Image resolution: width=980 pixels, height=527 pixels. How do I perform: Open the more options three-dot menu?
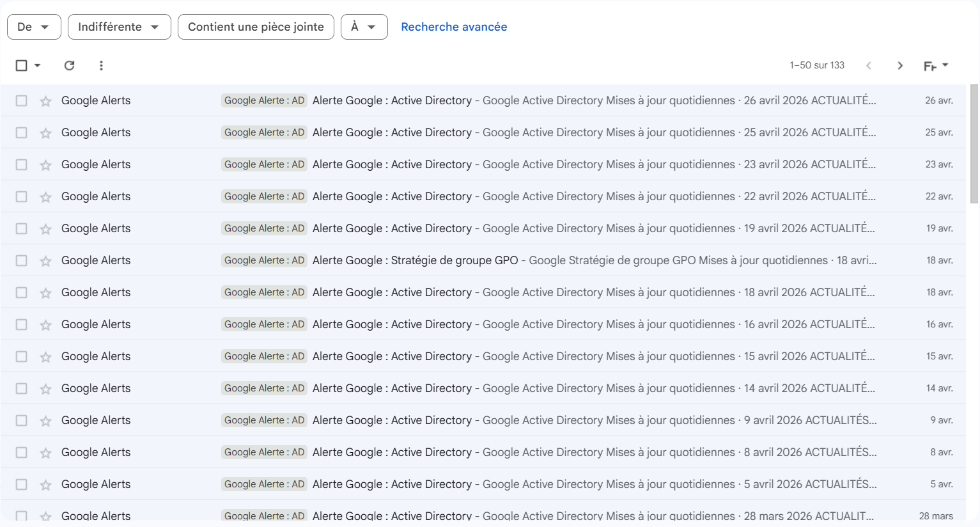coord(101,65)
